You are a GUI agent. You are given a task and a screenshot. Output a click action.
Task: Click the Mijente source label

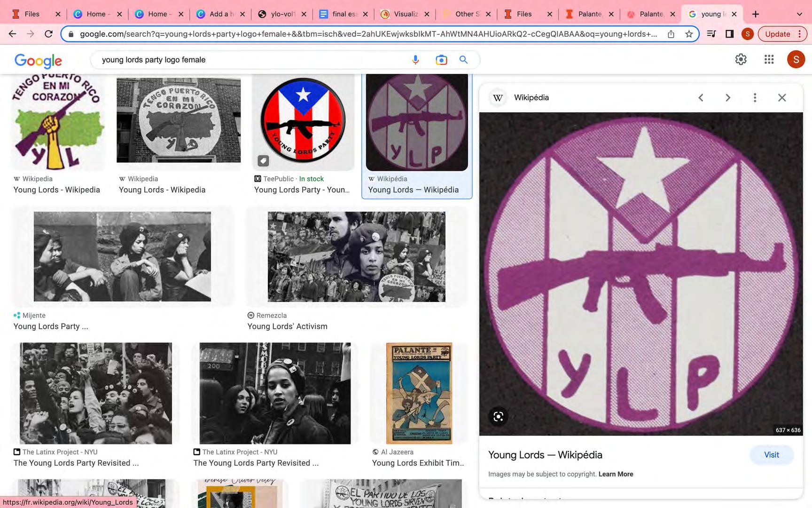tap(34, 316)
